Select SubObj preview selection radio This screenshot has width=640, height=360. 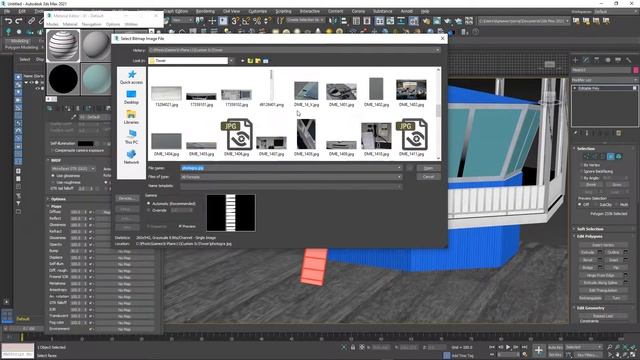coord(604,204)
